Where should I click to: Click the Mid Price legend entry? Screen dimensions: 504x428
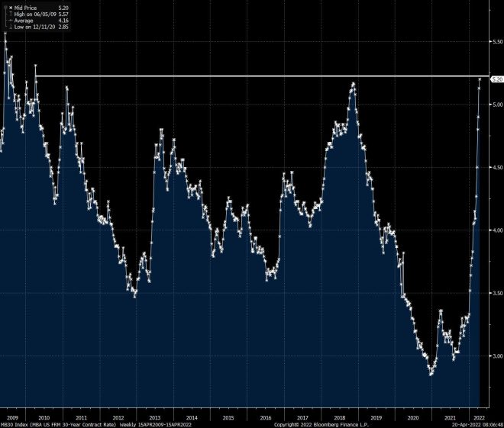click(38, 8)
